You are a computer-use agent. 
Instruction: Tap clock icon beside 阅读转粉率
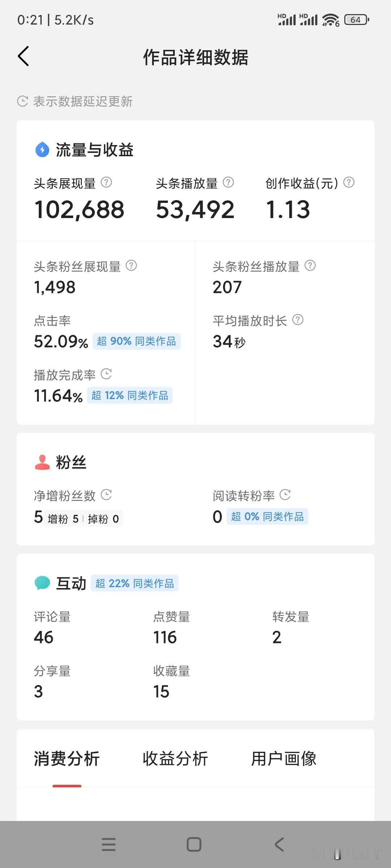[285, 495]
